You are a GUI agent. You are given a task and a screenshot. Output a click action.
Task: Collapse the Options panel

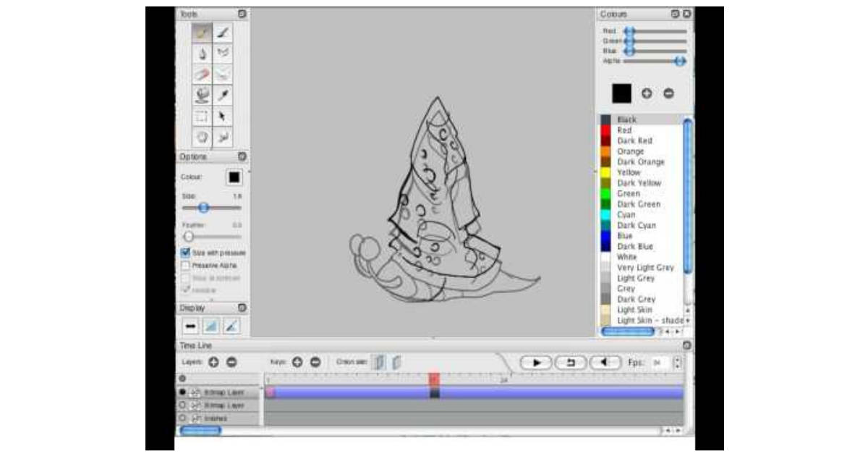(x=242, y=155)
